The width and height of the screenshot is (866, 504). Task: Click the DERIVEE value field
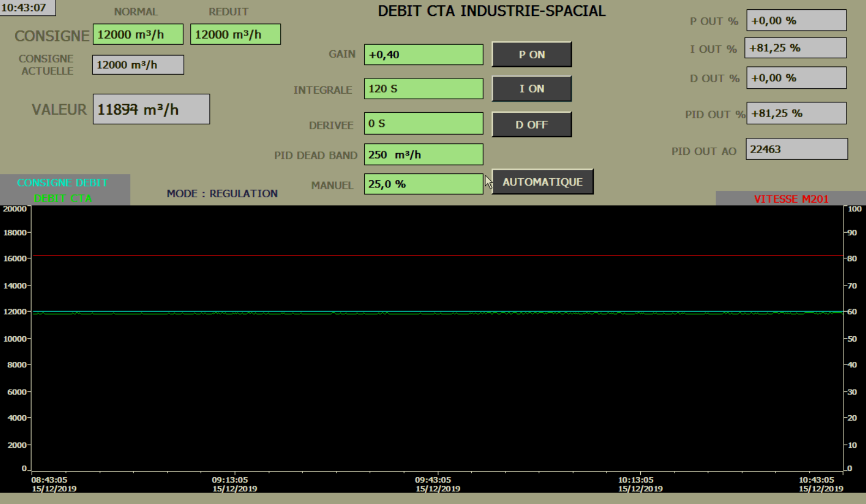pyautogui.click(x=423, y=124)
